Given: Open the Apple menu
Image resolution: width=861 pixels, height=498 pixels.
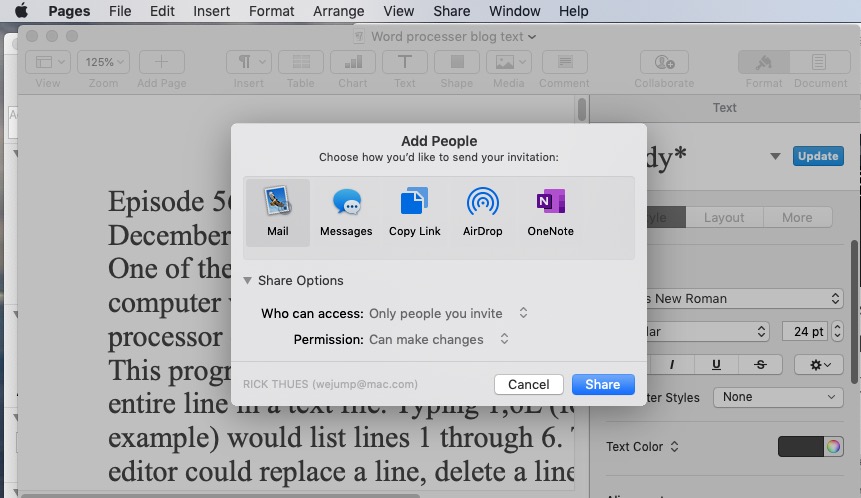Looking at the screenshot, I should (21, 11).
